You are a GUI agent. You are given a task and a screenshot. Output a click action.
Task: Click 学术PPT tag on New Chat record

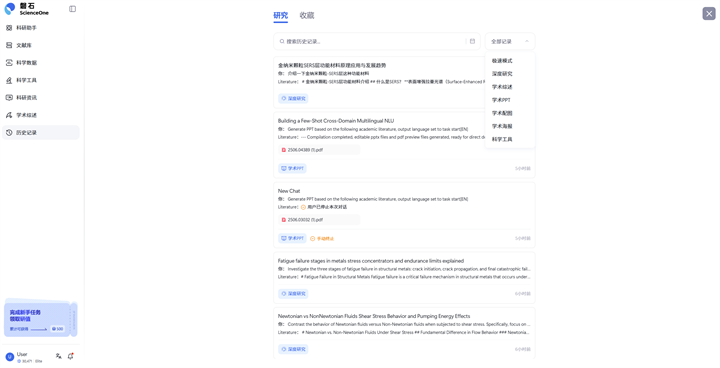click(x=292, y=238)
